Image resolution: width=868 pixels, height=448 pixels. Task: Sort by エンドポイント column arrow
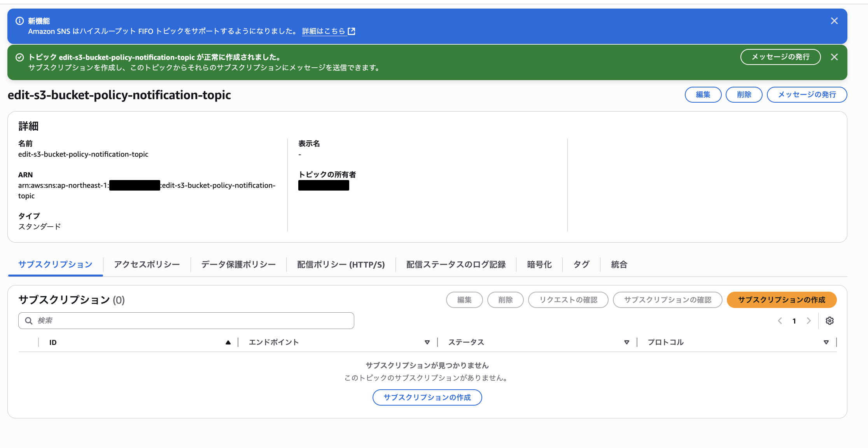[x=427, y=342]
